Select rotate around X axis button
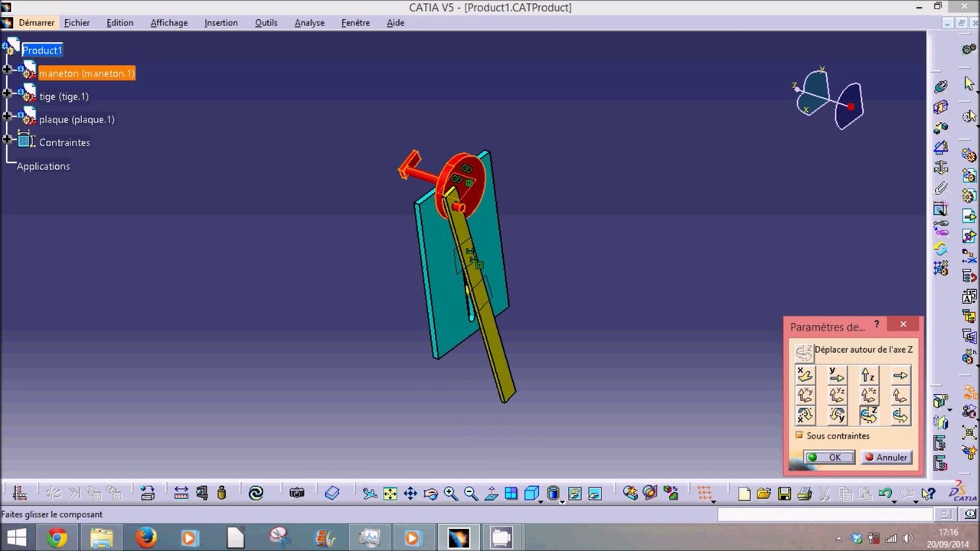980x551 pixels. pyautogui.click(x=805, y=415)
